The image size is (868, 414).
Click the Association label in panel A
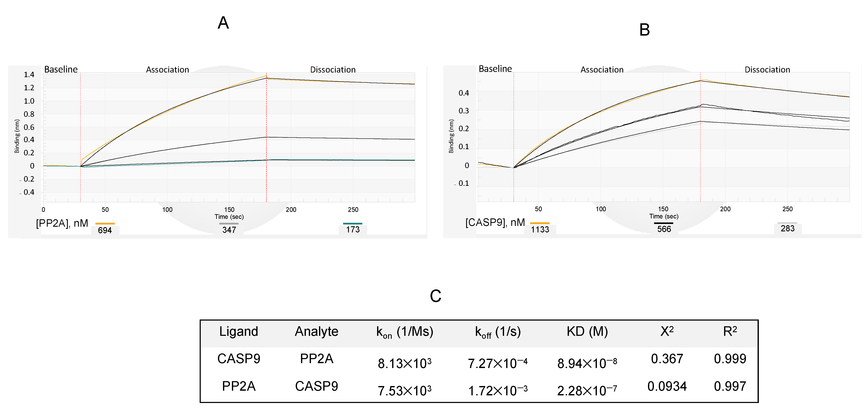(x=167, y=70)
